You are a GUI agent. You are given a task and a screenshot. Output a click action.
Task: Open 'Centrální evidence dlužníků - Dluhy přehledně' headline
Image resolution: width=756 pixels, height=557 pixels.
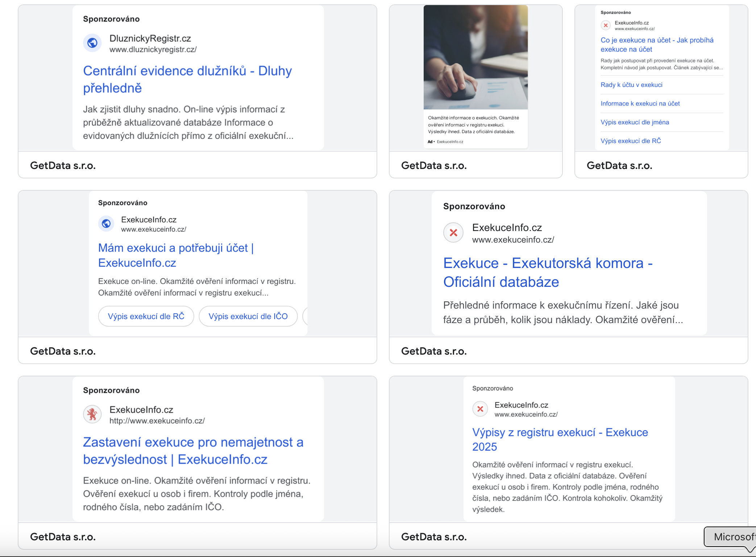pos(187,79)
